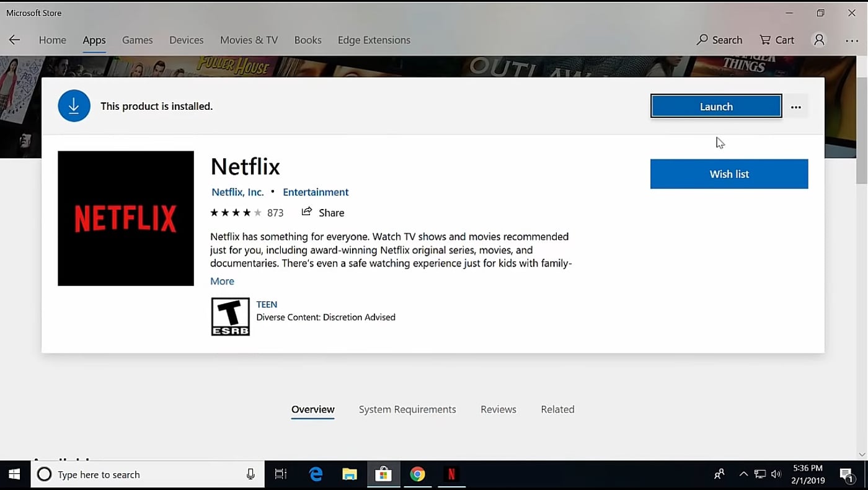The image size is (868, 490).
Task: Open the ellipsis menu next to Launch
Action: (796, 107)
